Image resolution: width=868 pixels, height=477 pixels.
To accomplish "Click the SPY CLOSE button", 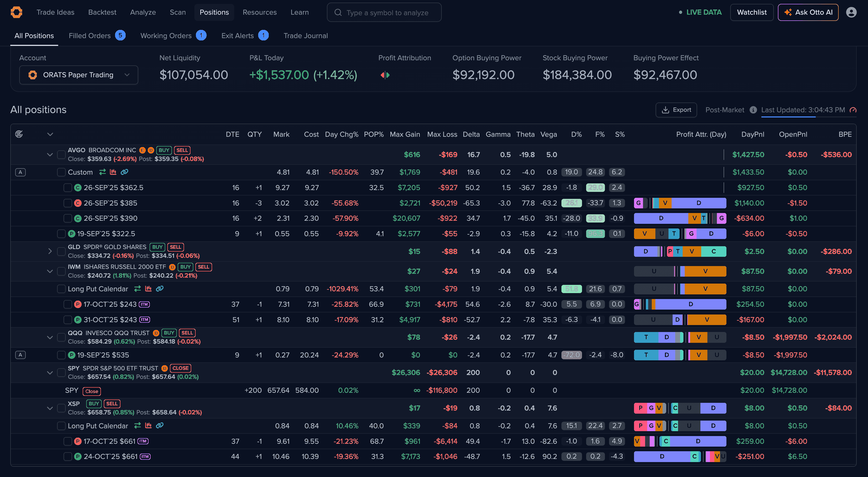I will (181, 368).
